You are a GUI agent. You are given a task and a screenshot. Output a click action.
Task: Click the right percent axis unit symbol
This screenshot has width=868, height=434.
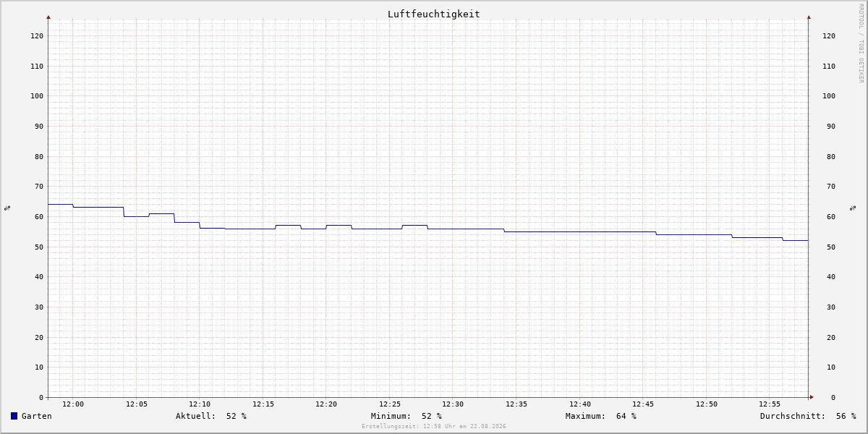click(x=853, y=208)
